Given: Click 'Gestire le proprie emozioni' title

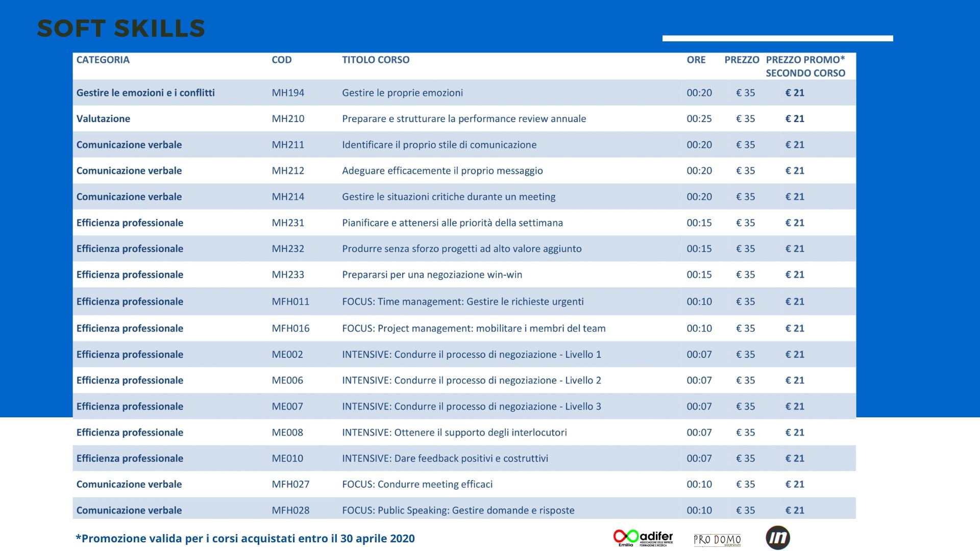Looking at the screenshot, I should tap(403, 93).
